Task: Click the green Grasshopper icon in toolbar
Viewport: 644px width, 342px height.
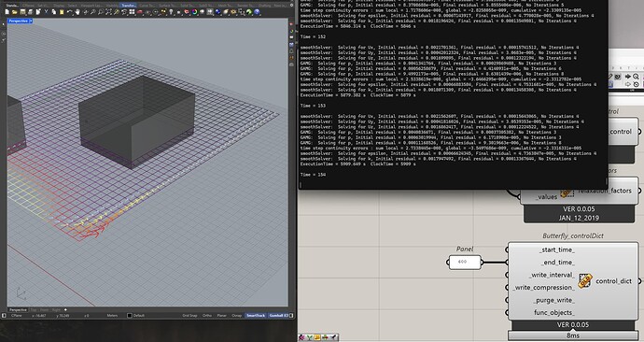Action: [x=249, y=12]
